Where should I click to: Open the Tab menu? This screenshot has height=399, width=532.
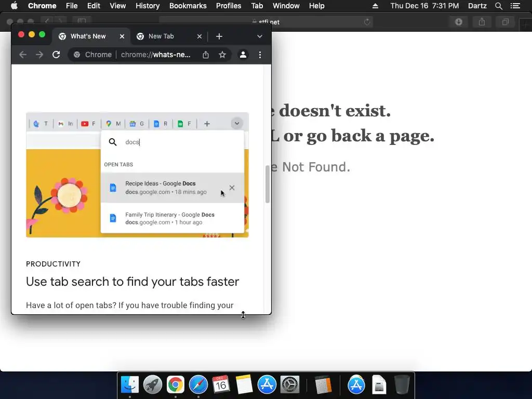coord(257,6)
